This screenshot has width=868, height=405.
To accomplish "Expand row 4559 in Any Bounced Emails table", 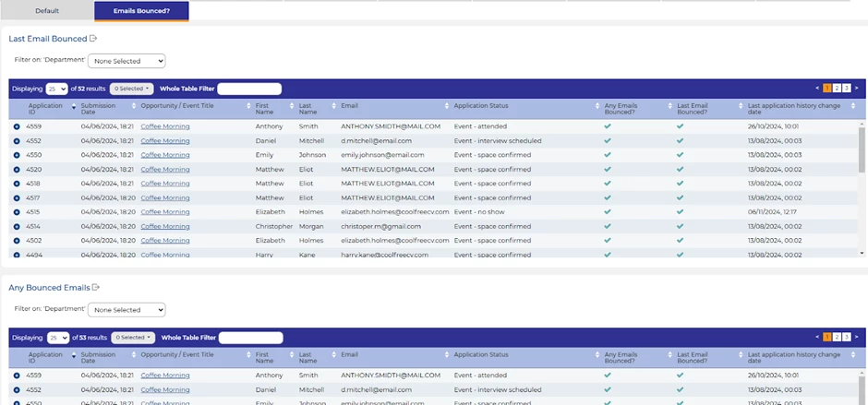I will click(17, 375).
